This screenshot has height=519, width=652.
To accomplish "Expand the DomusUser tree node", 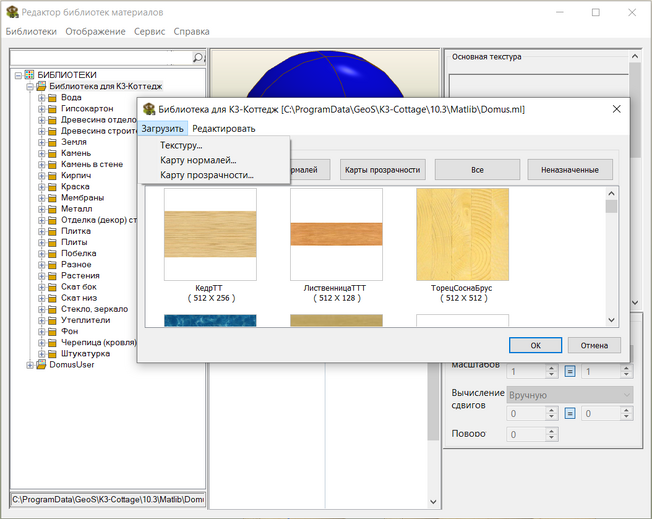I will click(x=30, y=365).
